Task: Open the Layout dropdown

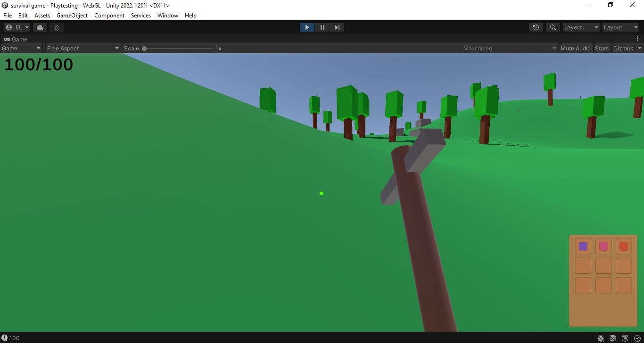Action: pos(620,27)
